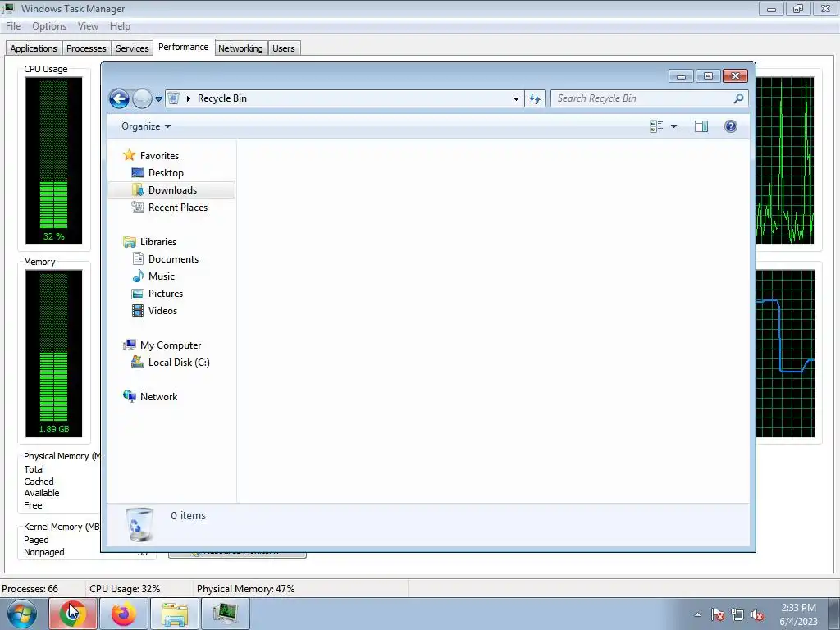840x630 pixels.
Task: Select Libraries in the navigation pane
Action: coord(158,242)
